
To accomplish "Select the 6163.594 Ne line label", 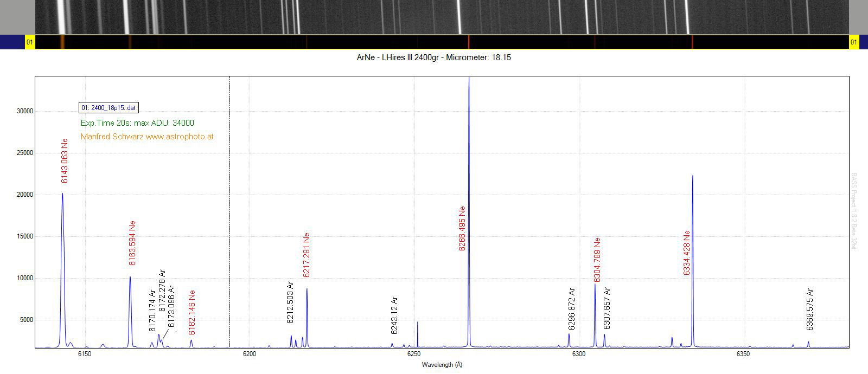I will [132, 243].
